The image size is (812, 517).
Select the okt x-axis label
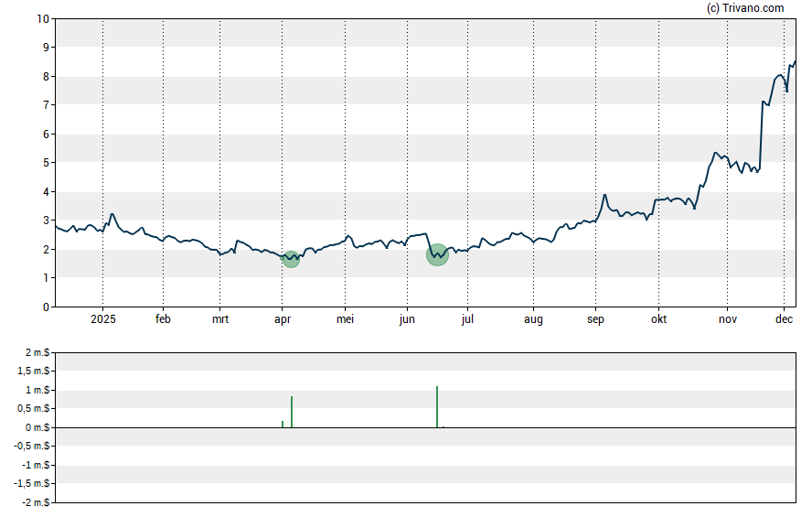point(657,319)
